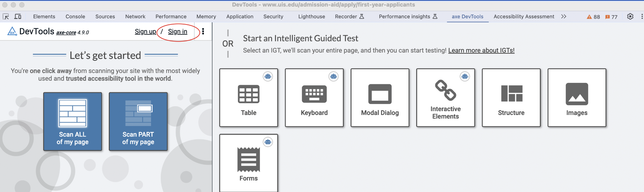This screenshot has height=192, width=644.
Task: Open the Memory tab
Action: click(206, 17)
